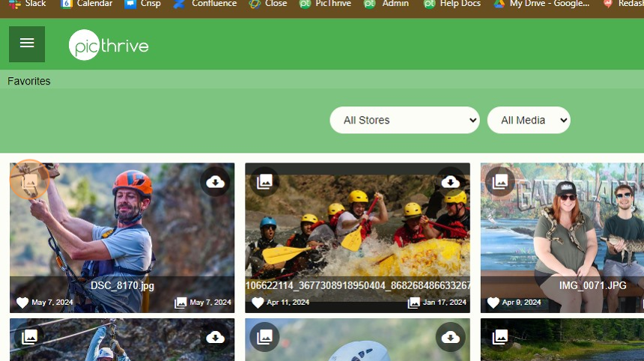The image size is (644, 361).
Task: Open gallery icon on rafting photo
Action: (x=264, y=181)
